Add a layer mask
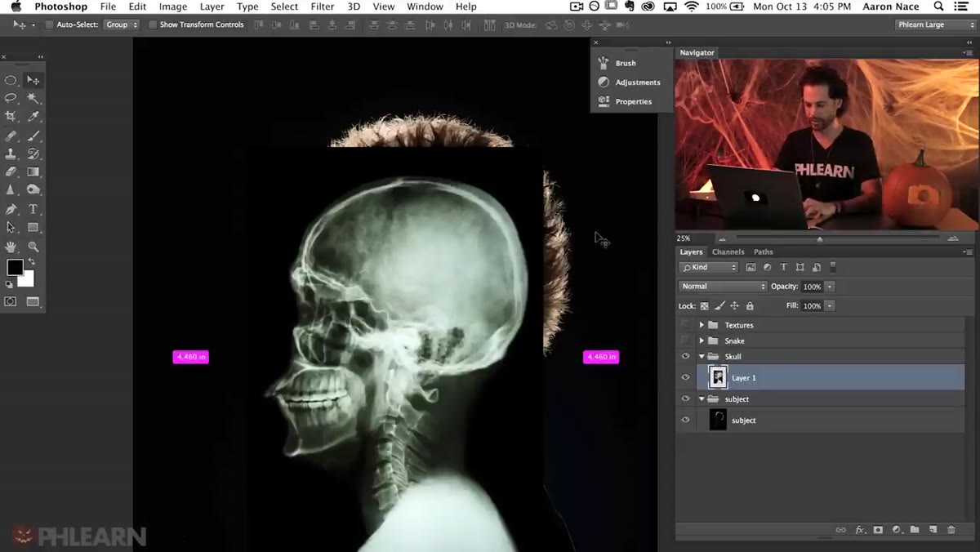The image size is (980, 552). (879, 530)
